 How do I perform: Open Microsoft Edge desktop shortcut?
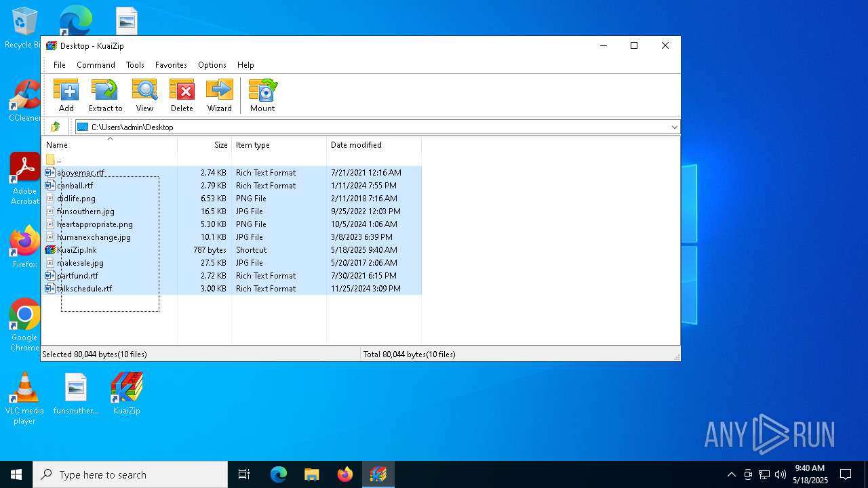coord(75,20)
